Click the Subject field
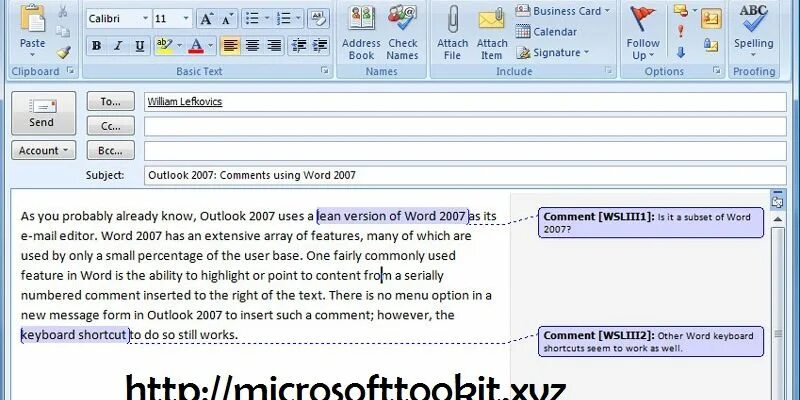Screen dimensions: 800x400 [465, 176]
